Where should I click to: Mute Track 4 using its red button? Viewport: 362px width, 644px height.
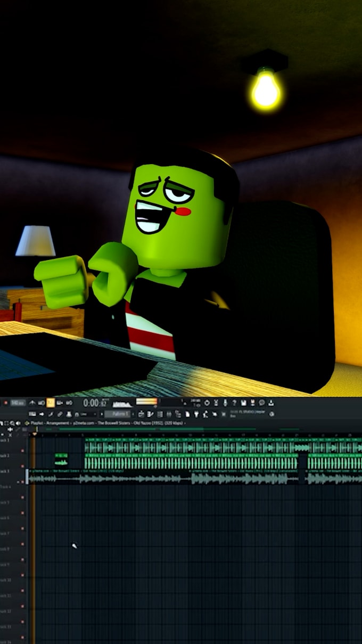[22, 497]
